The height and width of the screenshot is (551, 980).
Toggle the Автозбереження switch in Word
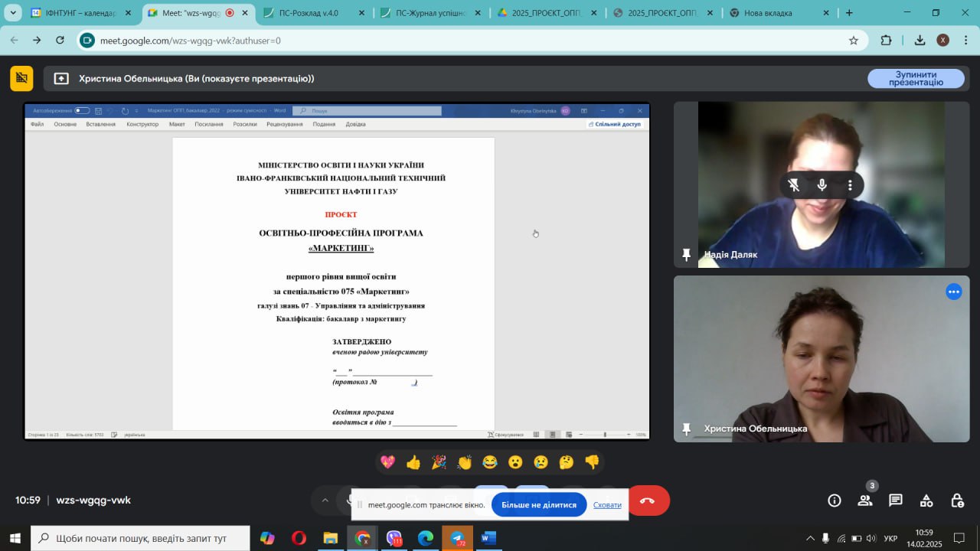click(82, 110)
